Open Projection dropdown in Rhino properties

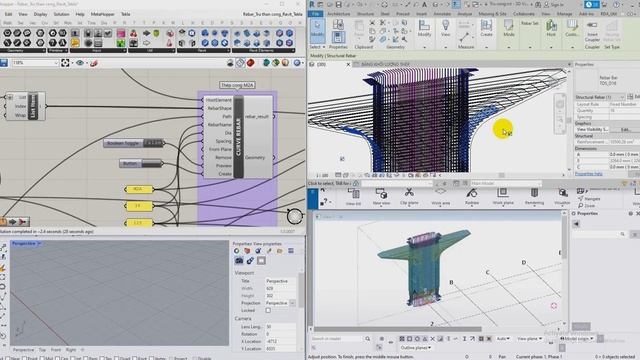pyautogui.click(x=292, y=303)
